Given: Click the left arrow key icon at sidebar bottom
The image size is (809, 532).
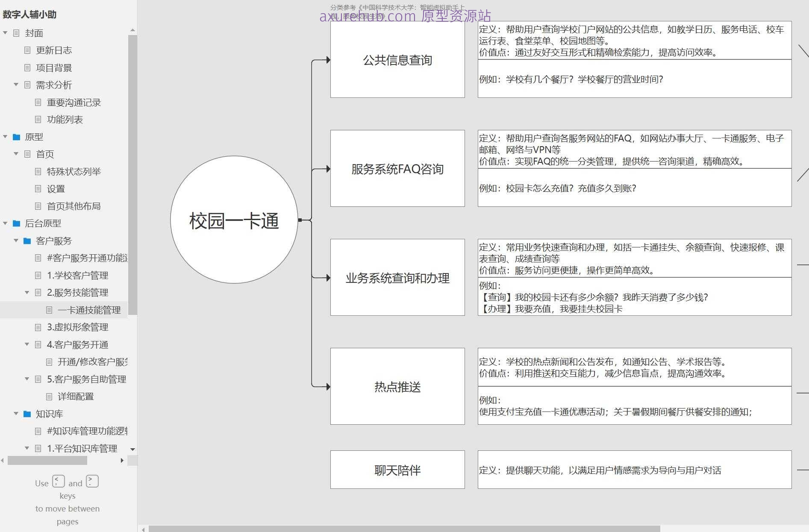Looking at the screenshot, I should coord(59,481).
